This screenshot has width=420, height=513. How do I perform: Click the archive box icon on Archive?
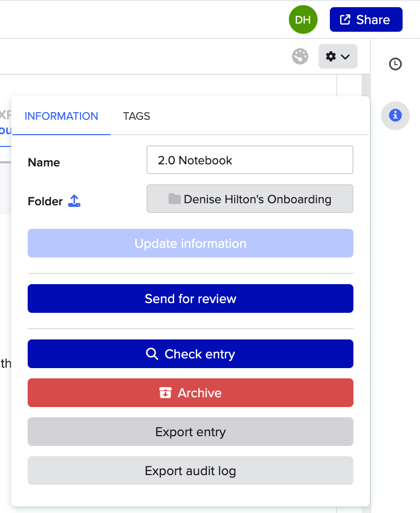tap(165, 393)
